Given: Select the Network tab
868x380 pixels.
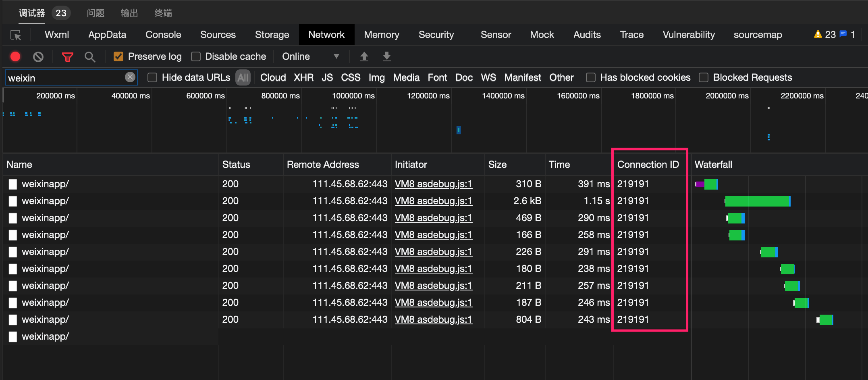Looking at the screenshot, I should tap(326, 35).
